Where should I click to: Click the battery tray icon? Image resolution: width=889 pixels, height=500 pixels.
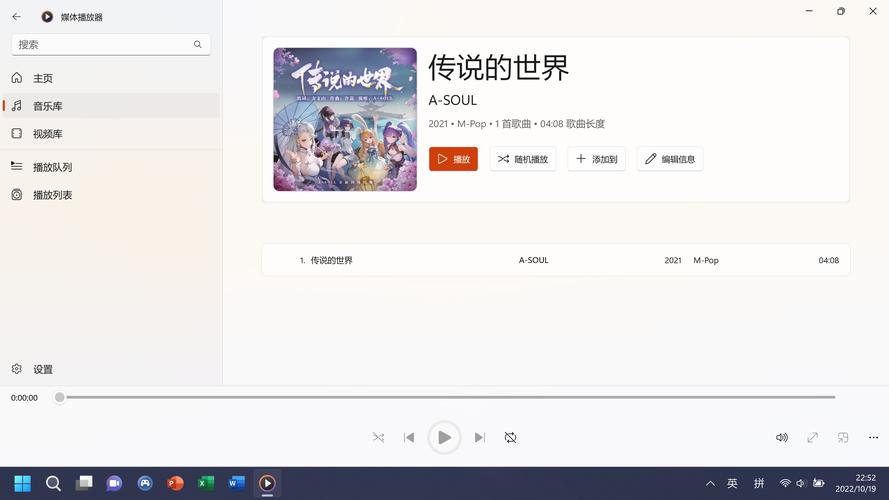(x=818, y=483)
